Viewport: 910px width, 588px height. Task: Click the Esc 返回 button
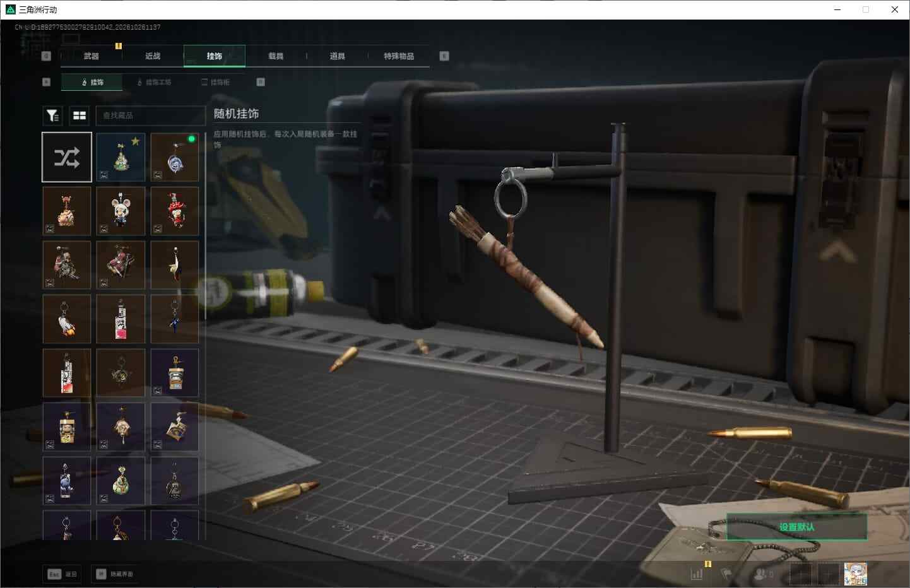(62, 574)
